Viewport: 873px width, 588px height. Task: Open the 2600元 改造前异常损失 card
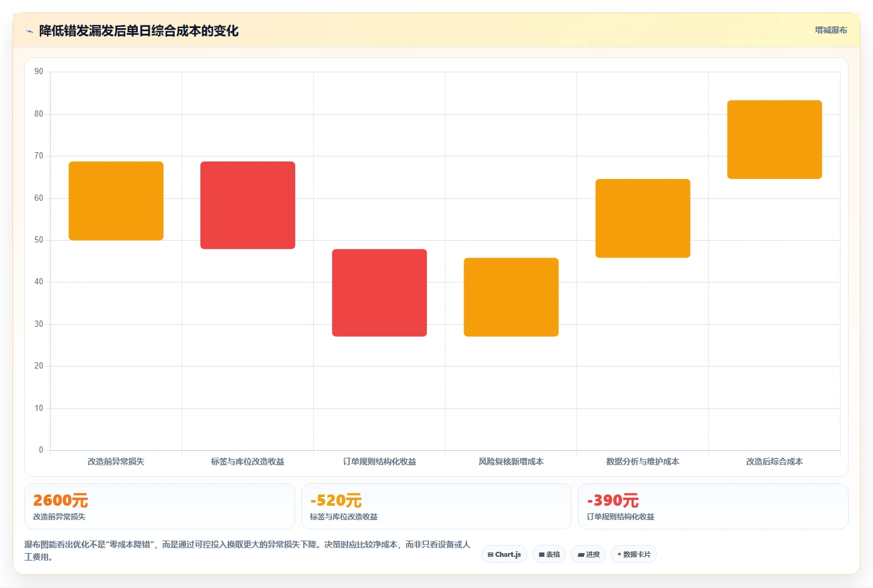[159, 506]
